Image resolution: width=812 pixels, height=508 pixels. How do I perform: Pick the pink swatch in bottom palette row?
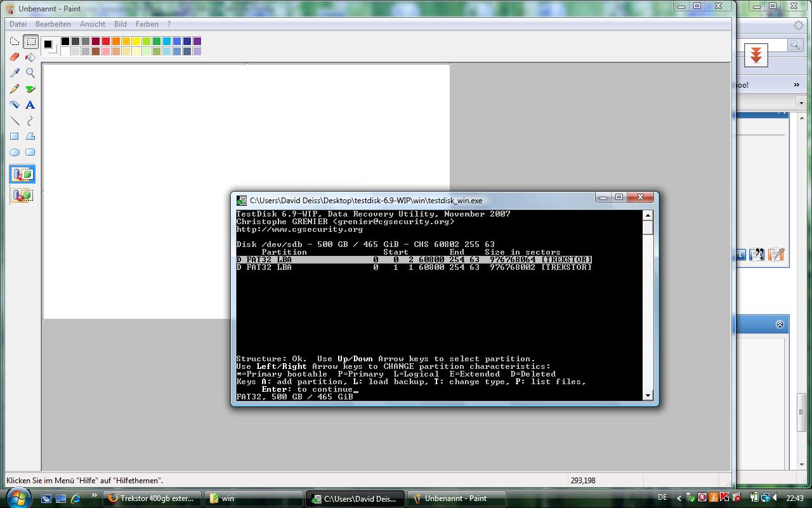tap(106, 51)
